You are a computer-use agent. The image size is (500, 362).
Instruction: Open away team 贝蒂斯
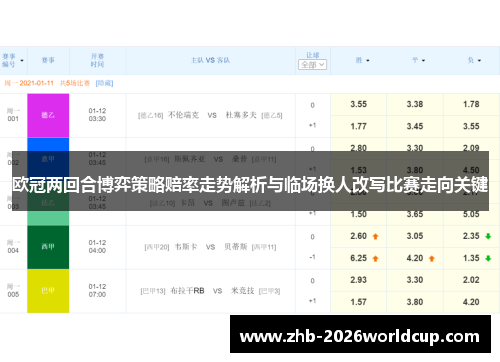[236, 247]
